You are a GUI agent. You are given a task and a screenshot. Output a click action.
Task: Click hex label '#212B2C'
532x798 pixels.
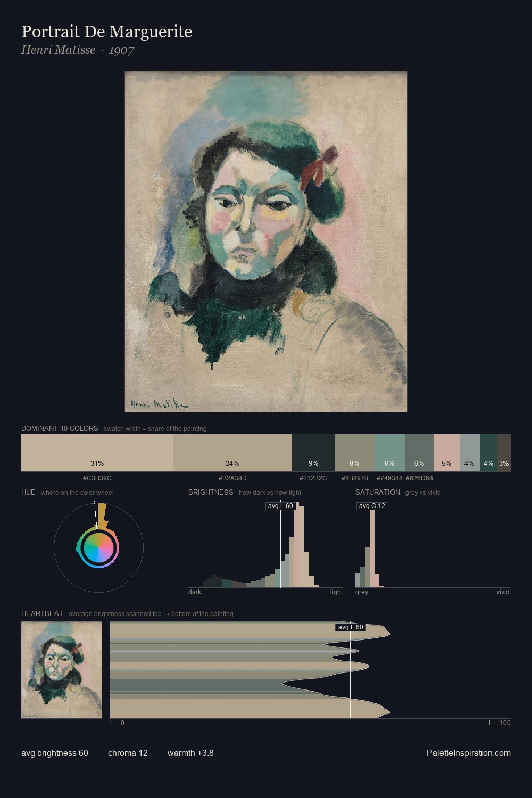pyautogui.click(x=313, y=478)
